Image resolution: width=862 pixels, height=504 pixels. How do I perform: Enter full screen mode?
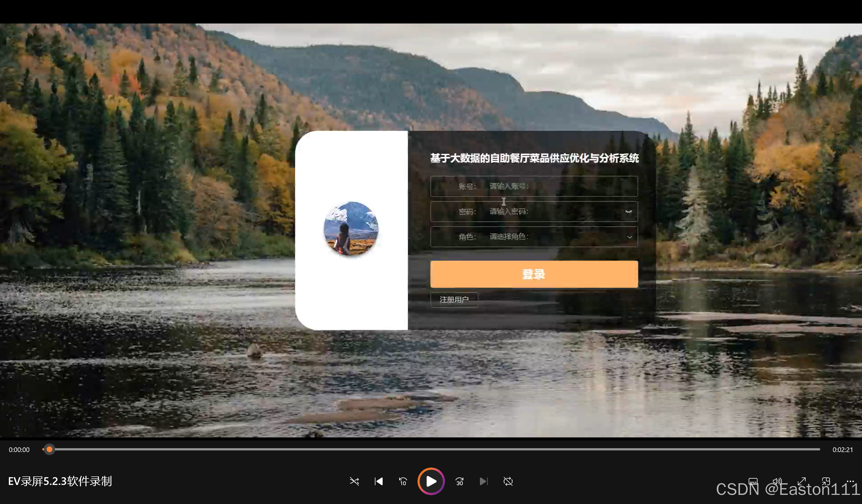[x=801, y=481]
